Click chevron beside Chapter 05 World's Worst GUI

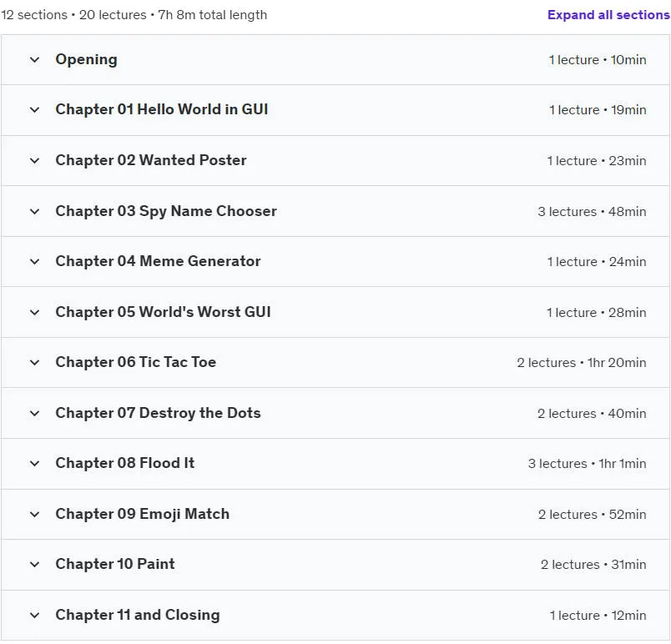tap(35, 313)
